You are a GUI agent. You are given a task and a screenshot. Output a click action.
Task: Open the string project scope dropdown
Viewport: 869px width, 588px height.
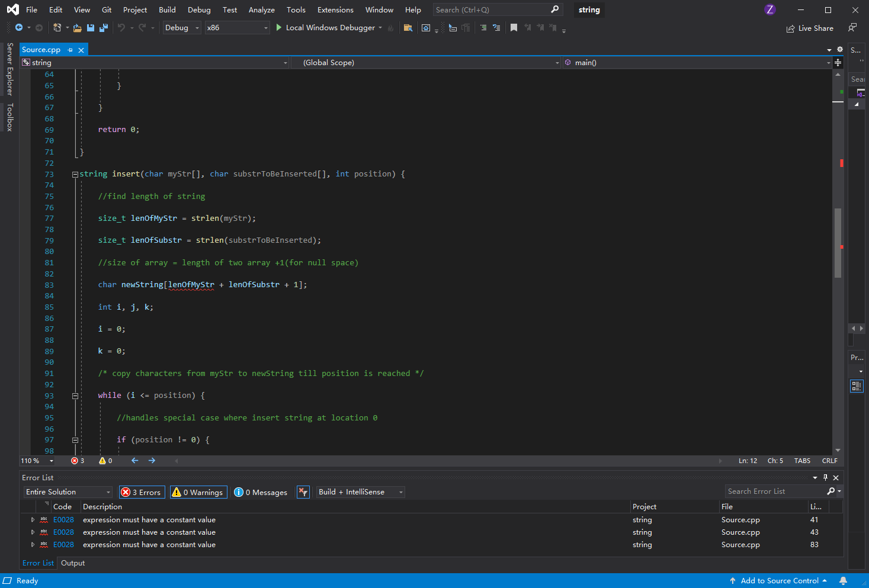155,63
